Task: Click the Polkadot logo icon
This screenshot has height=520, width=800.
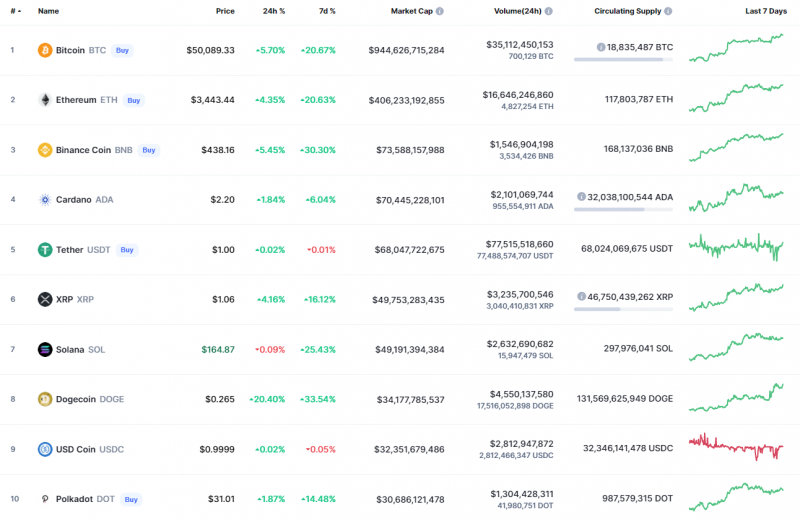Action: click(45, 499)
